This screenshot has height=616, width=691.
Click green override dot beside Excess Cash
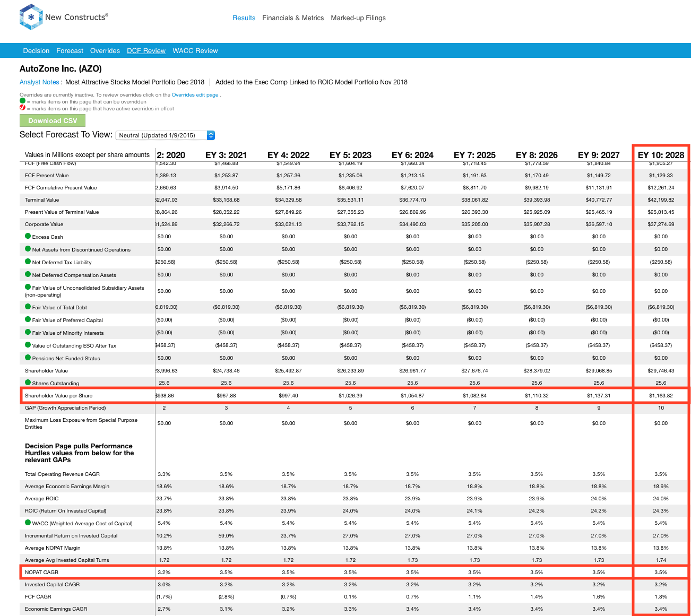28,236
